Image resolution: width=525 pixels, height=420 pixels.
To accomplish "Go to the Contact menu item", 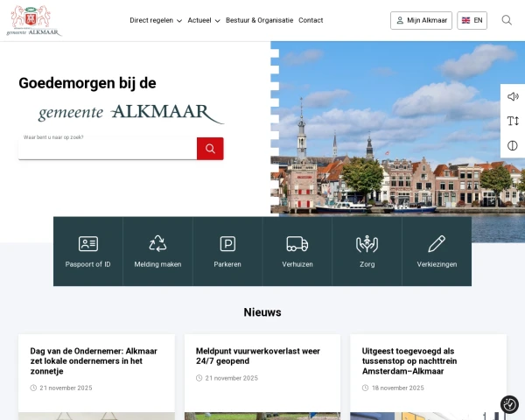I will coord(311,20).
